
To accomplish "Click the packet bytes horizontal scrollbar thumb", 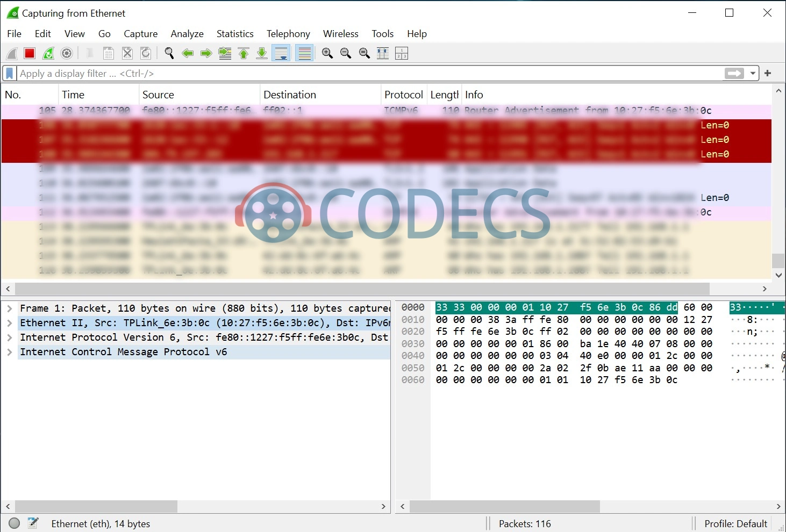I will point(505,506).
